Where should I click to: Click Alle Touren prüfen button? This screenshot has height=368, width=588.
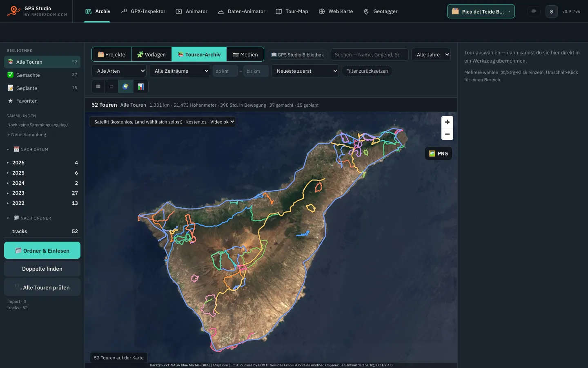pos(42,287)
